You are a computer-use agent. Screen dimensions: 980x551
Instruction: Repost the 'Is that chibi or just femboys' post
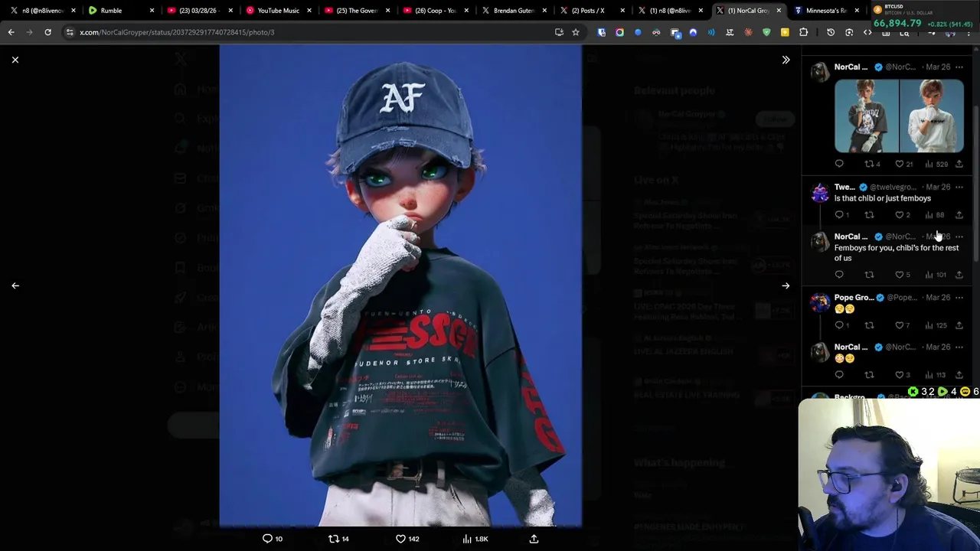(869, 215)
